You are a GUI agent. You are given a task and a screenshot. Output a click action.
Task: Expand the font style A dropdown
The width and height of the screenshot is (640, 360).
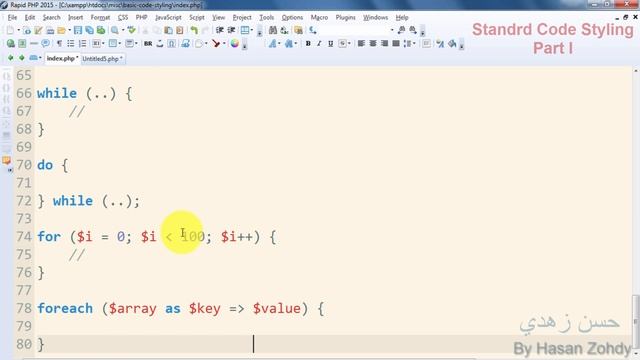(279, 43)
